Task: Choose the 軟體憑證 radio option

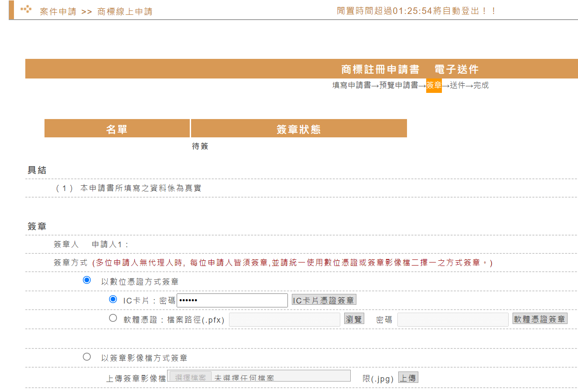Action: coord(113,318)
